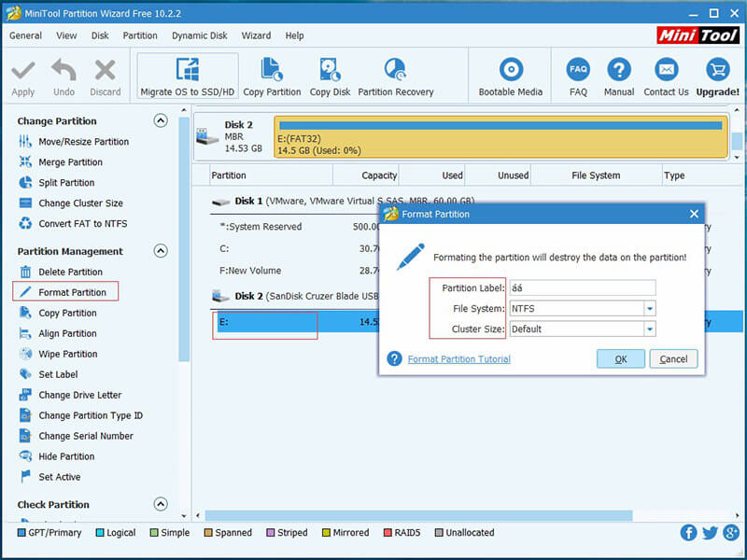Screen dimensions: 747x560
Task: Sort by the File System column header
Action: pyautogui.click(x=596, y=175)
